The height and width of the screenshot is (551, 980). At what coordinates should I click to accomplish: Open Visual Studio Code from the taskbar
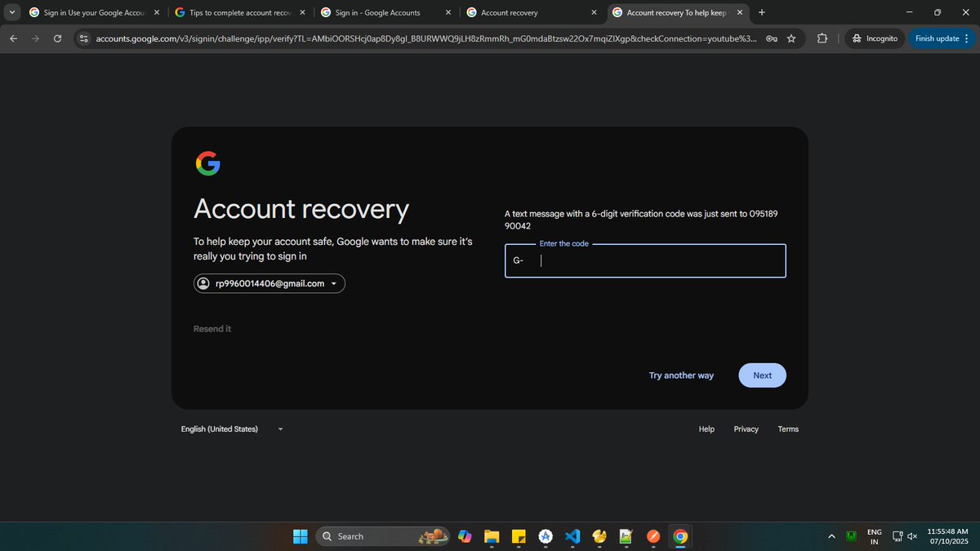point(572,536)
